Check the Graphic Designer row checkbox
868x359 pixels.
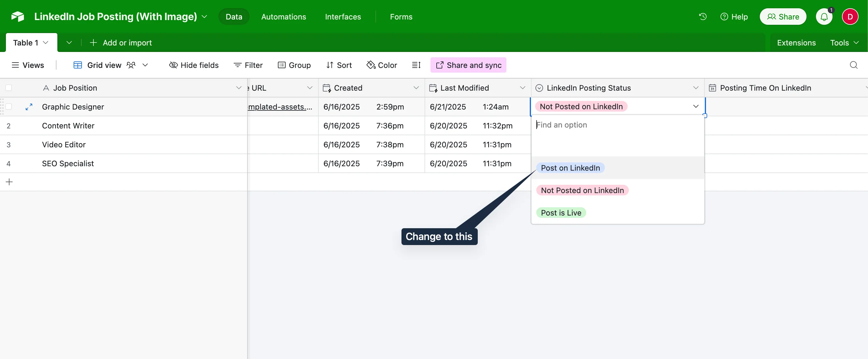pos(9,107)
